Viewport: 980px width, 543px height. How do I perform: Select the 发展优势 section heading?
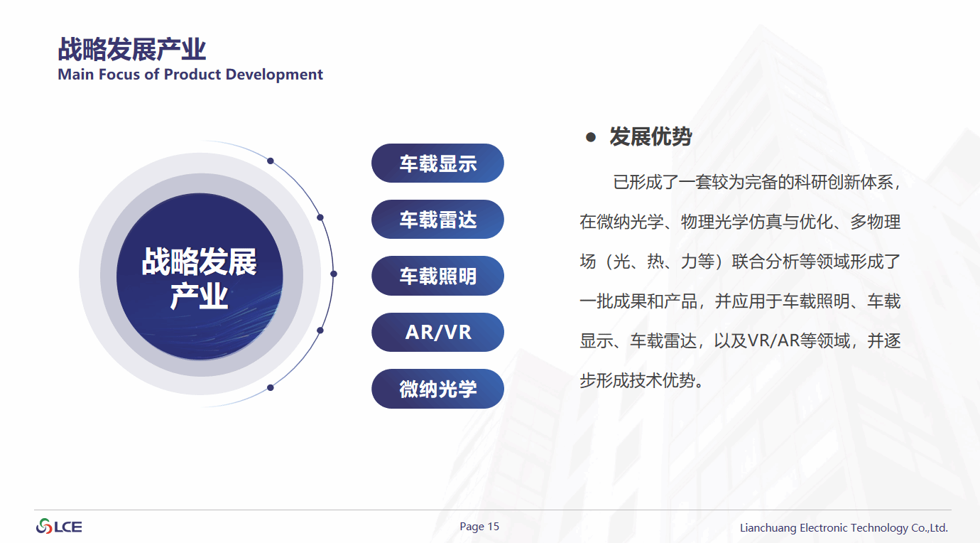(650, 137)
